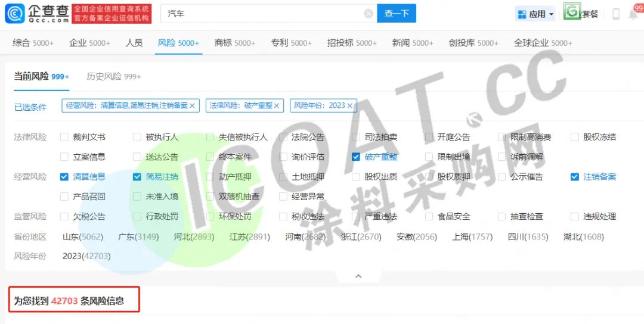Viewport: 644px width, 324px height.
Task: Switch to the 历史风险 tab
Action: (113, 76)
